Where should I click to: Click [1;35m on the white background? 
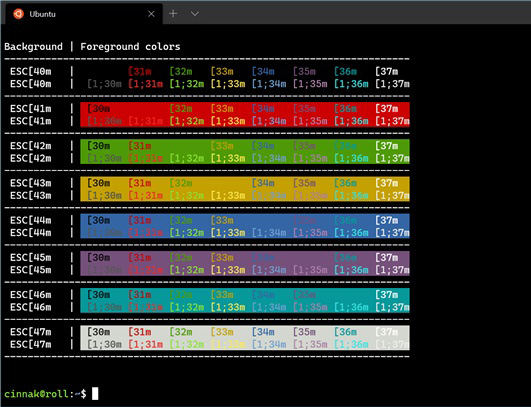tap(311, 345)
